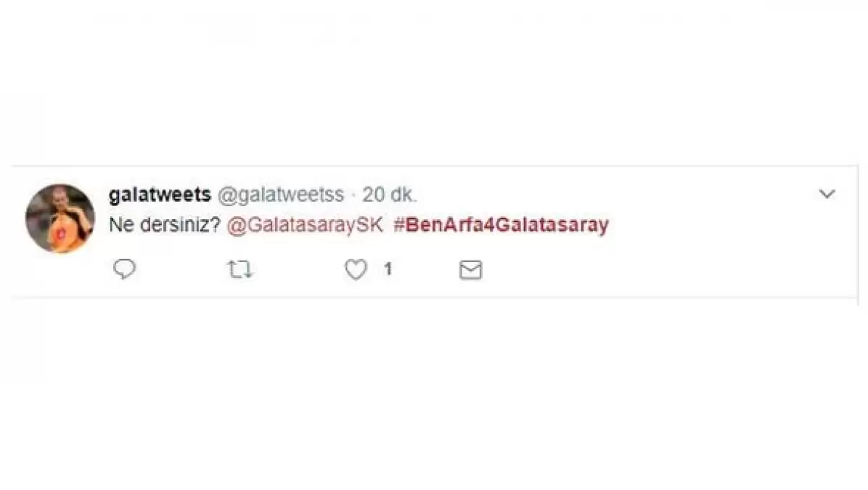Click the 'Ne dersiniz?' tweet text
The width and height of the screenshot is (868, 490).
165,225
